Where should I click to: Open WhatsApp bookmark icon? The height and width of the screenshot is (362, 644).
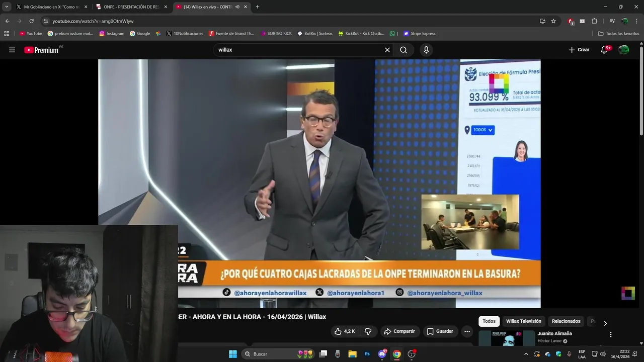392,34
